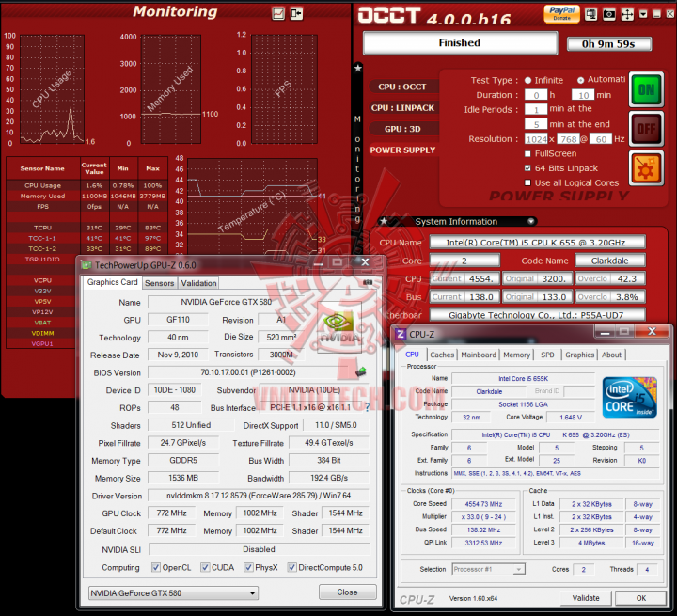Screen dimensions: 677x616
Task: Click the OCCT monitor display icon
Action: [591, 14]
